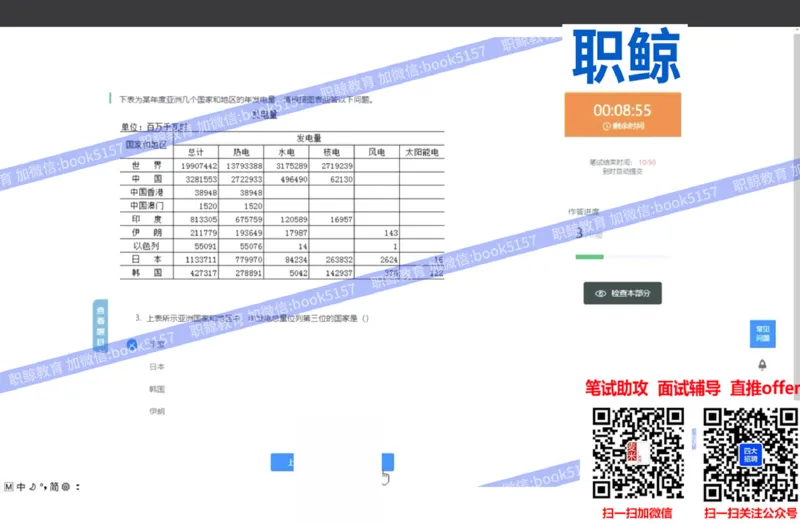Click the world total value 19907442
This screenshot has height=524, width=800.
(199, 166)
